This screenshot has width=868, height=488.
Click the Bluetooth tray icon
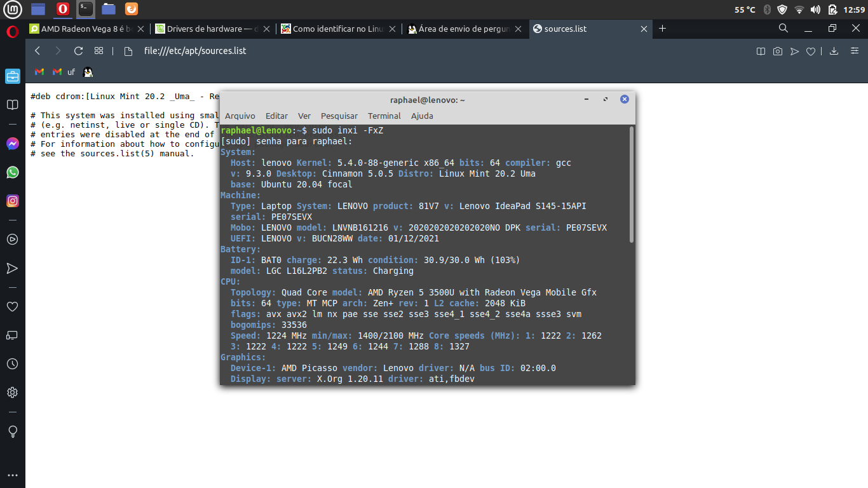(x=767, y=10)
